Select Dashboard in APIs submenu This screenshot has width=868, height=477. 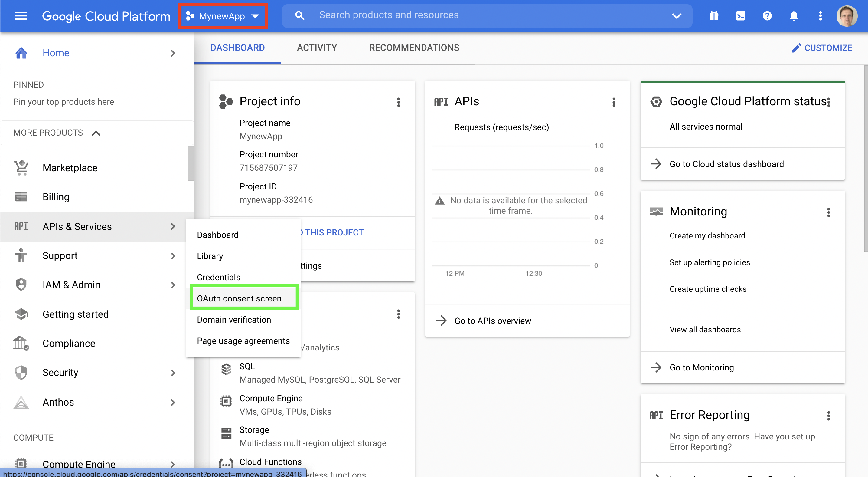[x=217, y=235]
